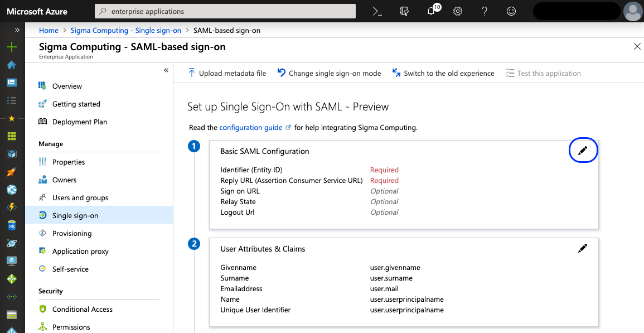Screen dimensions: 644x333
Task: Open Application proxy in the menu
Action: click(99, 251)
